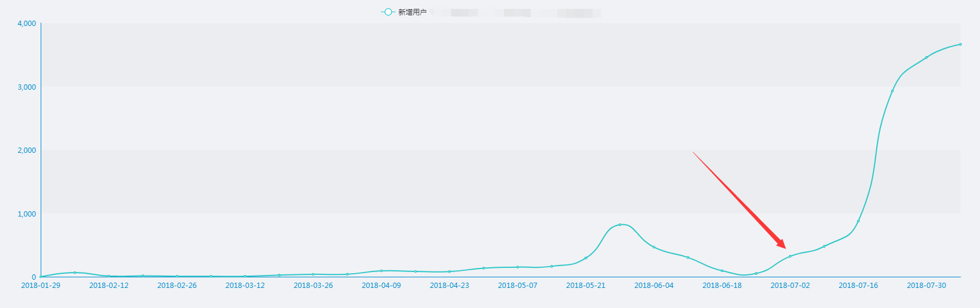Toggle the 新增用户 legend series

pyautogui.click(x=404, y=12)
